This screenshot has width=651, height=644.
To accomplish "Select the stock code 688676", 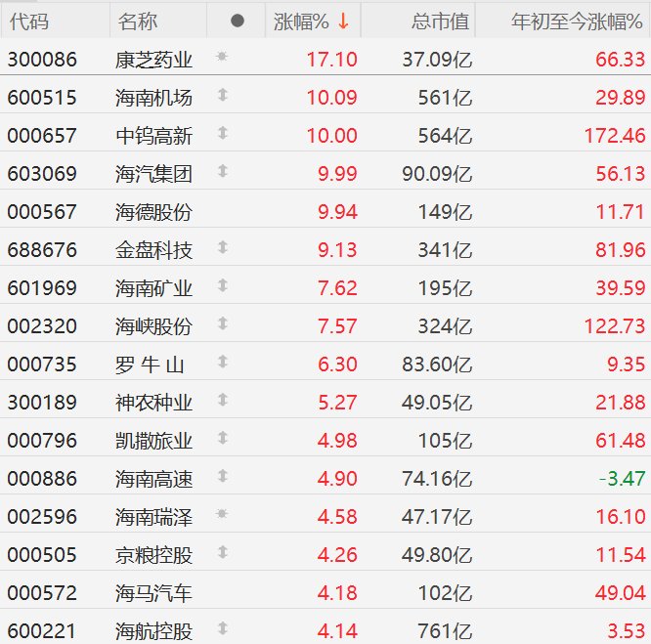I will pyautogui.click(x=41, y=250).
